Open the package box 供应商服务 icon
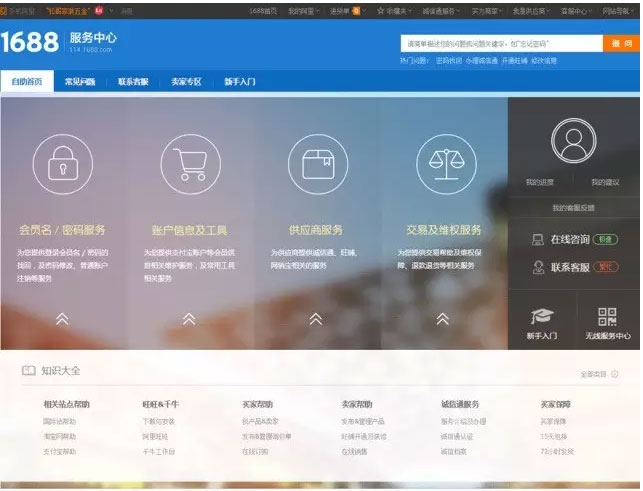Image resolution: width=643 pixels, height=491 pixels. [318, 164]
